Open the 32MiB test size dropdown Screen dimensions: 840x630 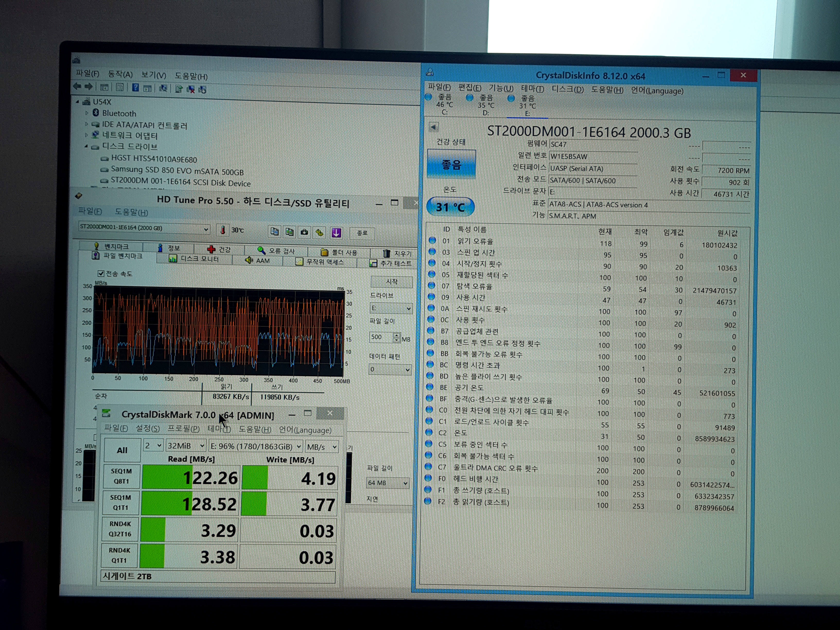click(x=187, y=446)
